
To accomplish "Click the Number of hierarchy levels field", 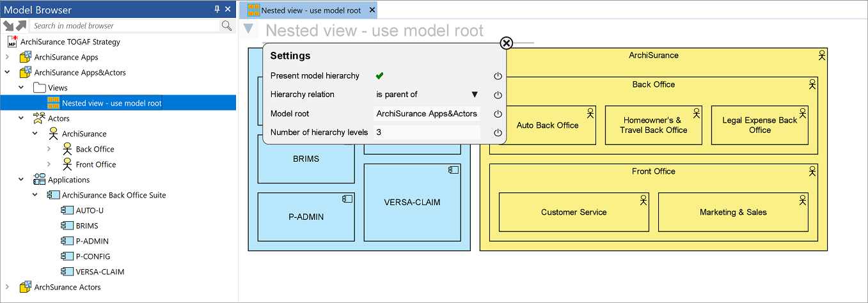I will [x=427, y=132].
